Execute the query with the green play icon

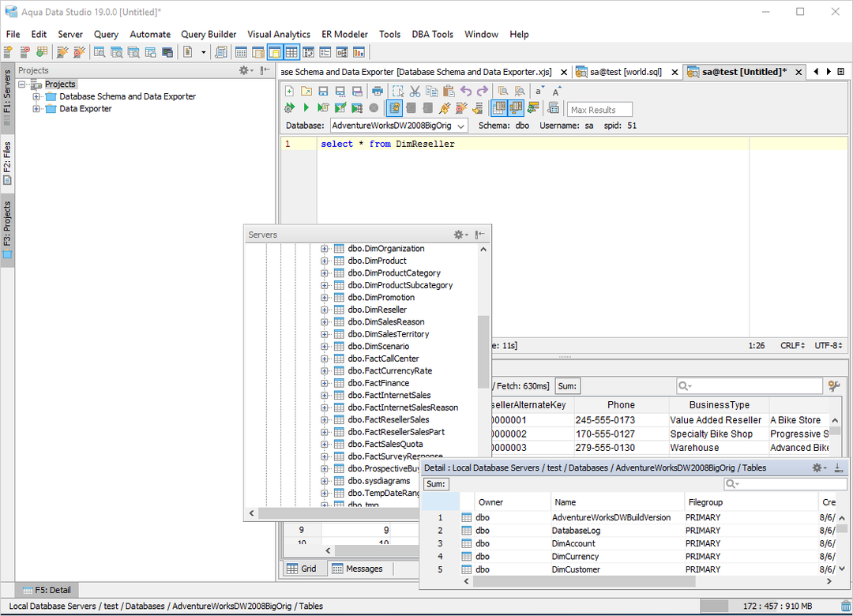306,108
